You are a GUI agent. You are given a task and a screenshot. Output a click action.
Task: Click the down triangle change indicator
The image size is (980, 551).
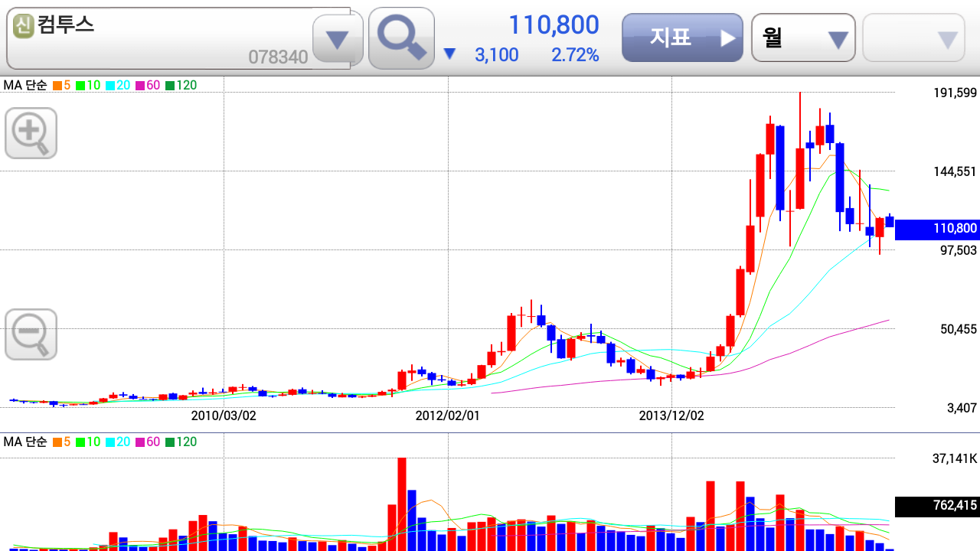coord(449,54)
